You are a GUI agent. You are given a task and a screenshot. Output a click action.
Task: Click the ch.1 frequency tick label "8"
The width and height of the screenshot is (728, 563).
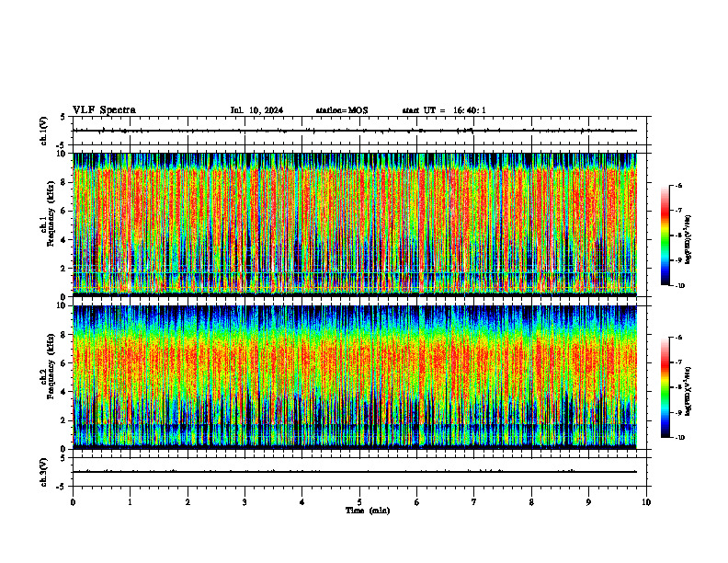coord(64,182)
